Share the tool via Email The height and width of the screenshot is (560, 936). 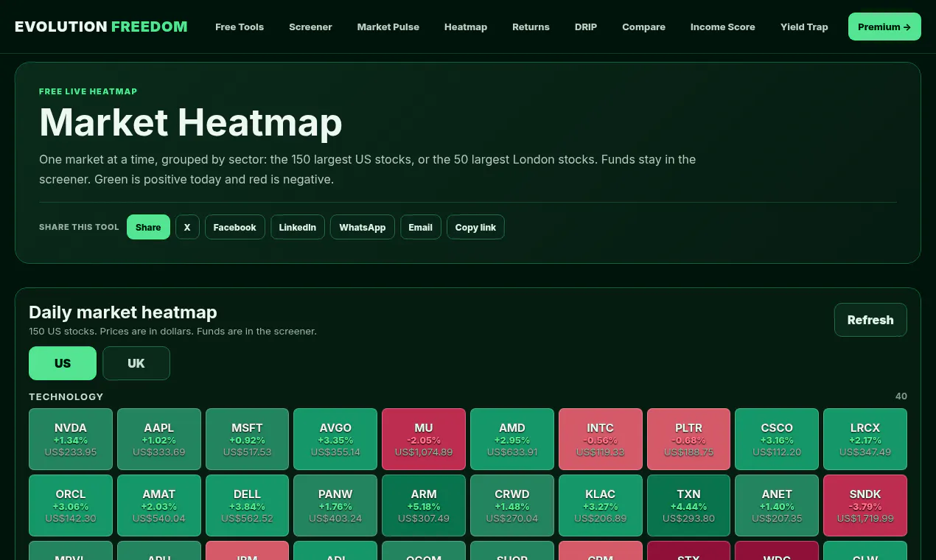coord(421,227)
